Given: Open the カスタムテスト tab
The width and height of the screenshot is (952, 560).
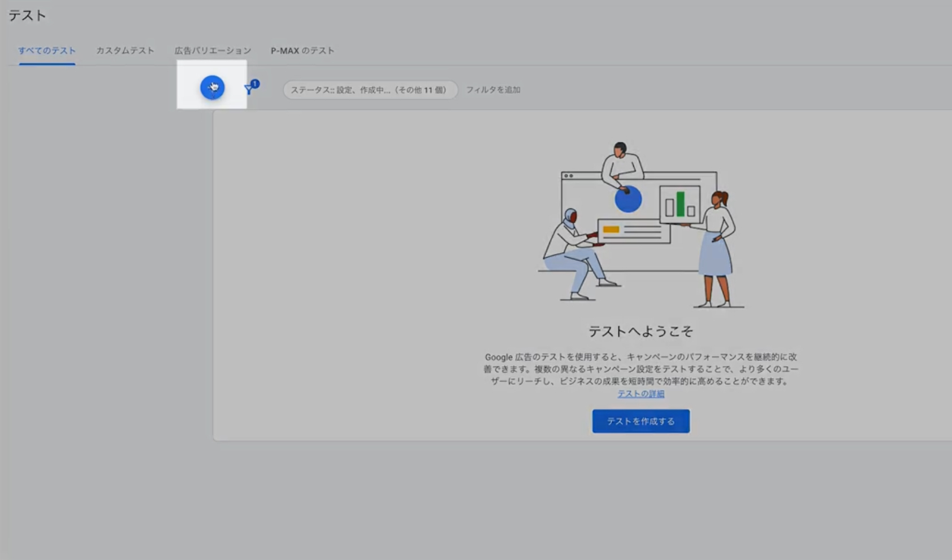Looking at the screenshot, I should coord(125,51).
